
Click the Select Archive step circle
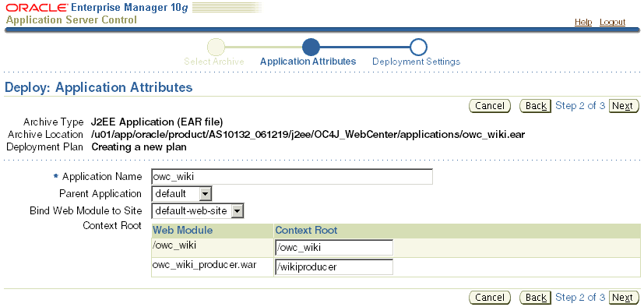click(x=216, y=48)
